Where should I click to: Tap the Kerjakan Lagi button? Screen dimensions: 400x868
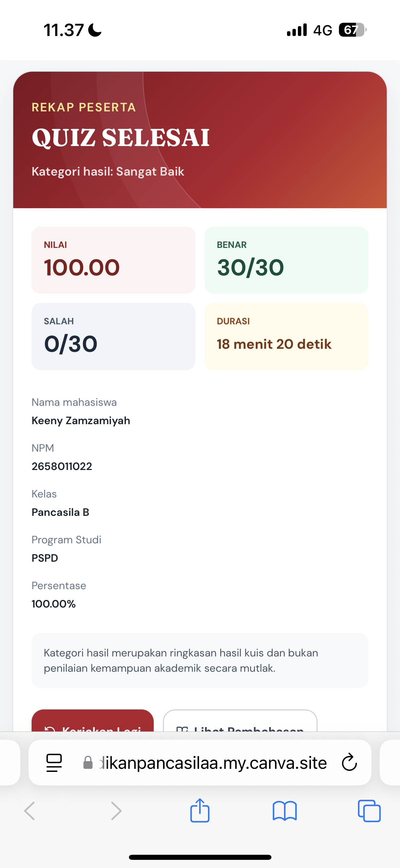(x=93, y=721)
